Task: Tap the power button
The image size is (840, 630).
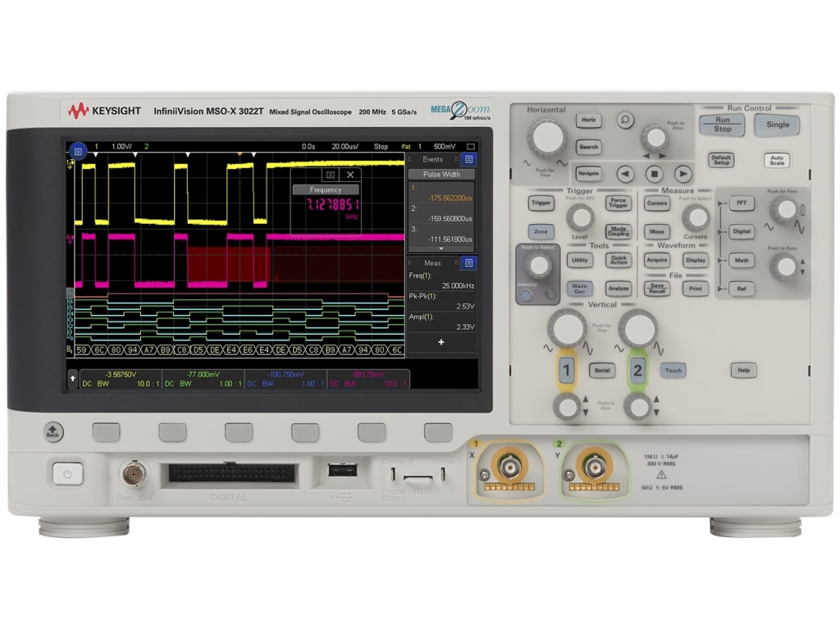Action: [67, 474]
